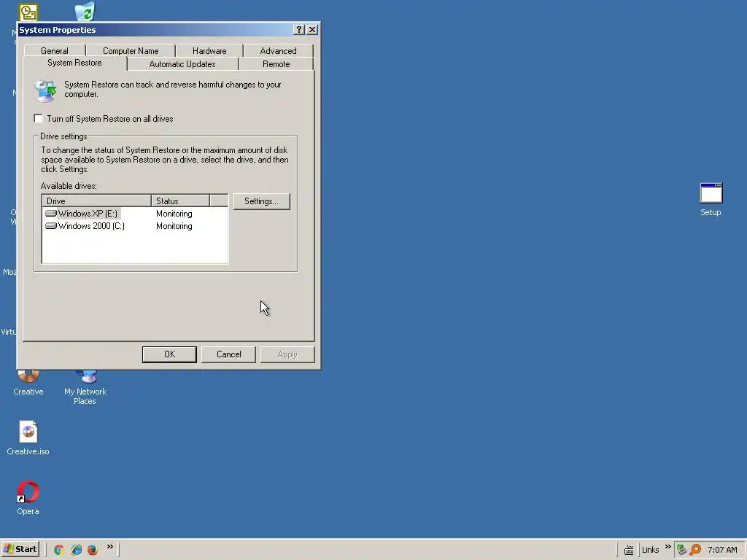Click the Cancel button
Screen dimensions: 747x560
228,354
